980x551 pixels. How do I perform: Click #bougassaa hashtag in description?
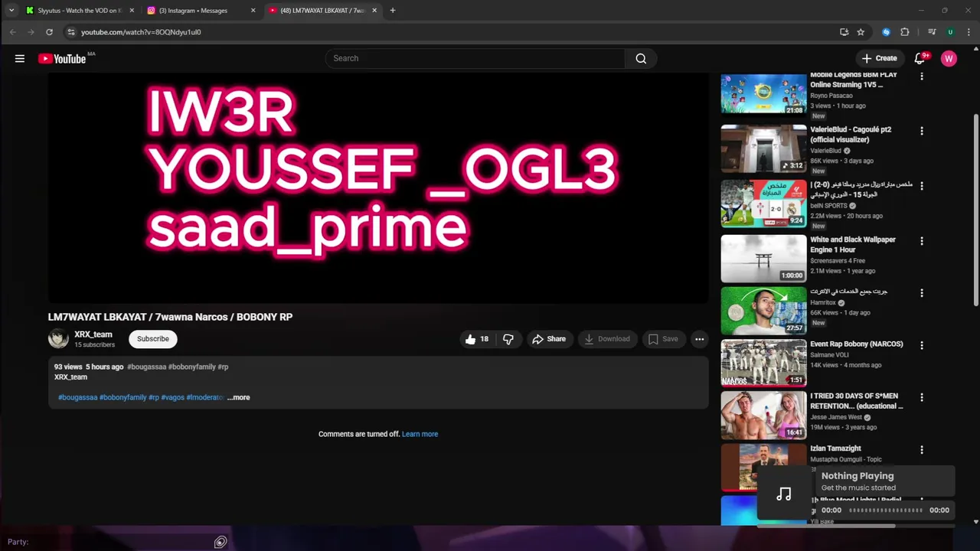pyautogui.click(x=78, y=397)
